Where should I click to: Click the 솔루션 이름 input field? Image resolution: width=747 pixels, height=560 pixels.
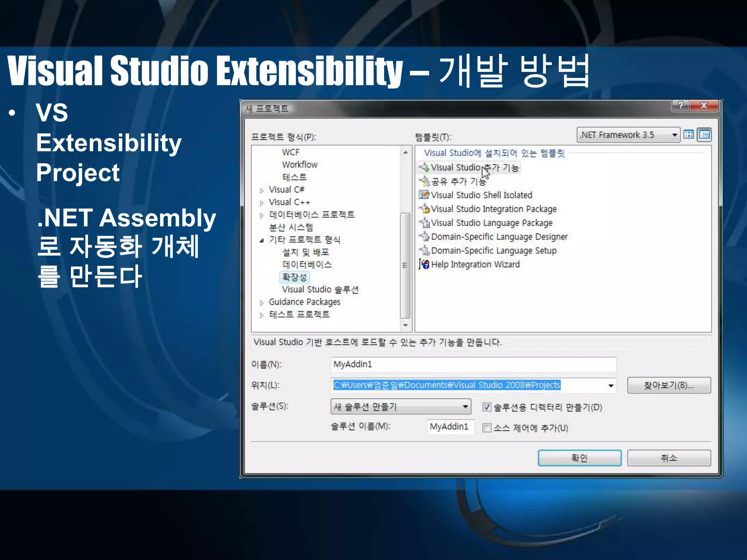450,427
